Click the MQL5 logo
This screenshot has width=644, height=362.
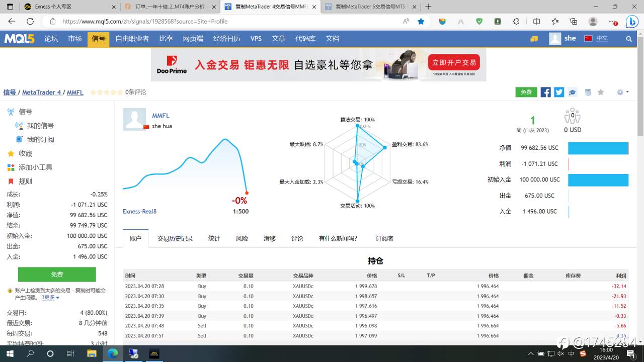(19, 39)
